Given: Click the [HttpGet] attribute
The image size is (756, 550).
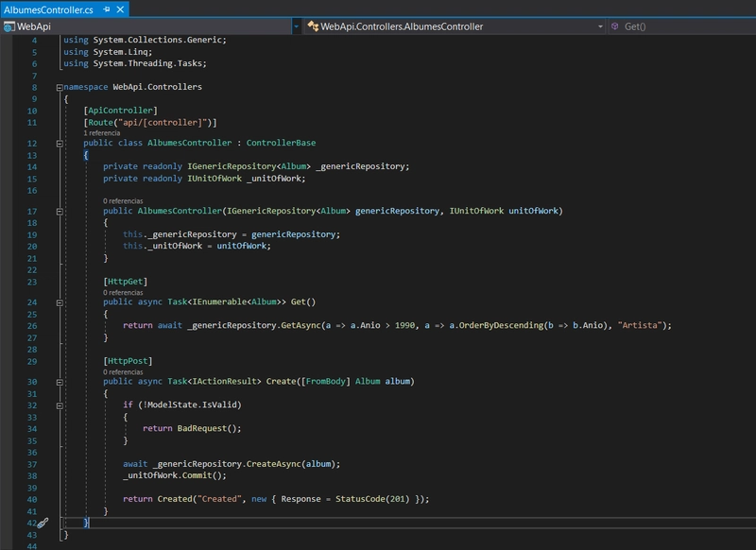Looking at the screenshot, I should pos(126,282).
